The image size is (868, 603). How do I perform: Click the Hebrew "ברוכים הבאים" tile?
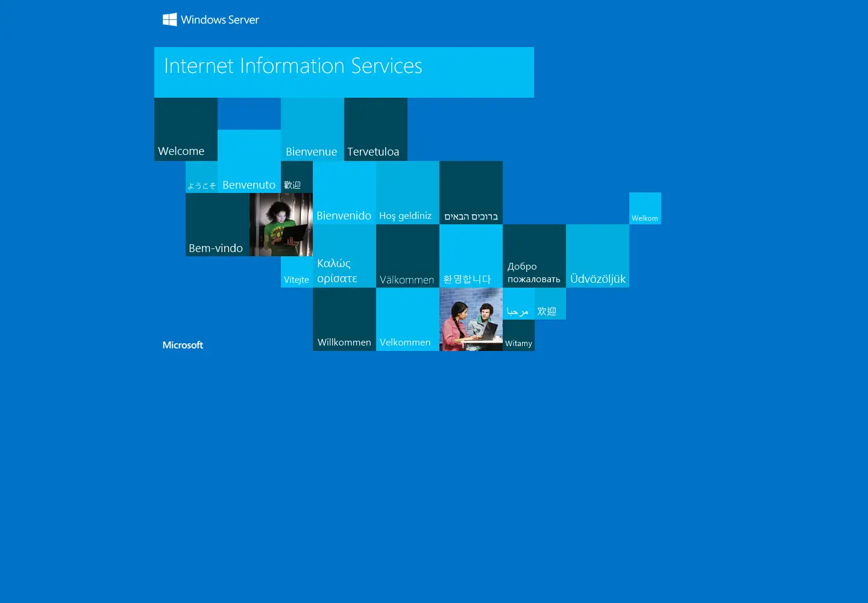point(471,192)
